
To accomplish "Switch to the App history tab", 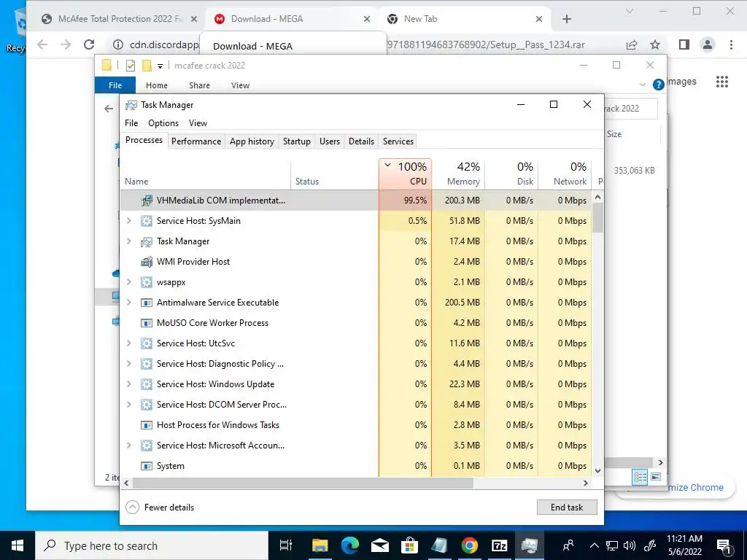I will [x=252, y=141].
